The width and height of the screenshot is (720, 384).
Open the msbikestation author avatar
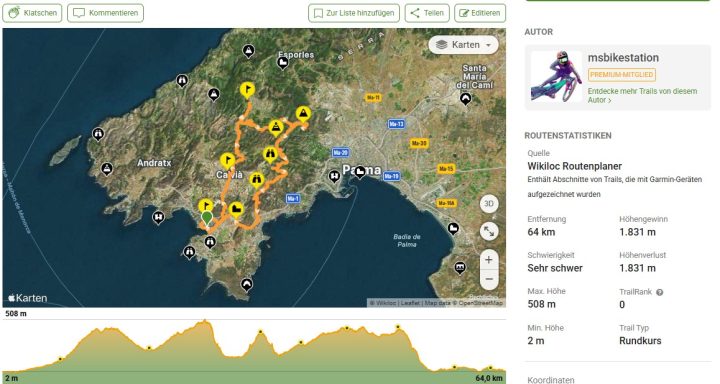557,76
